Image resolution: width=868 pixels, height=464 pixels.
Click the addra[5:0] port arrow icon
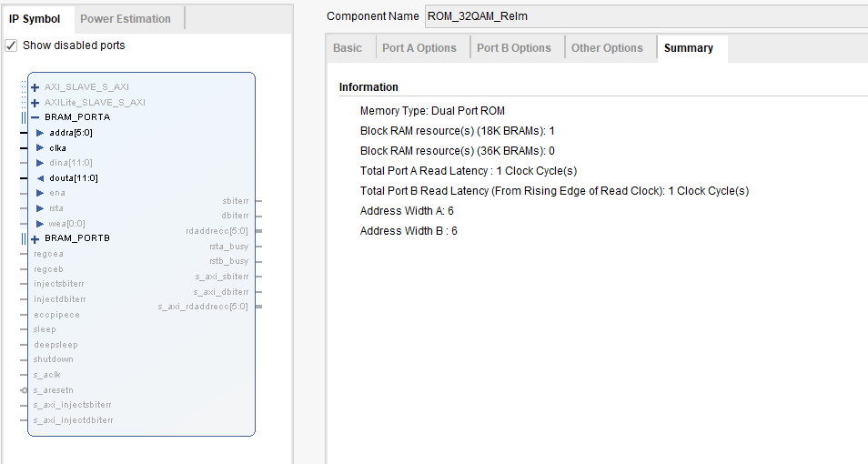click(x=40, y=133)
